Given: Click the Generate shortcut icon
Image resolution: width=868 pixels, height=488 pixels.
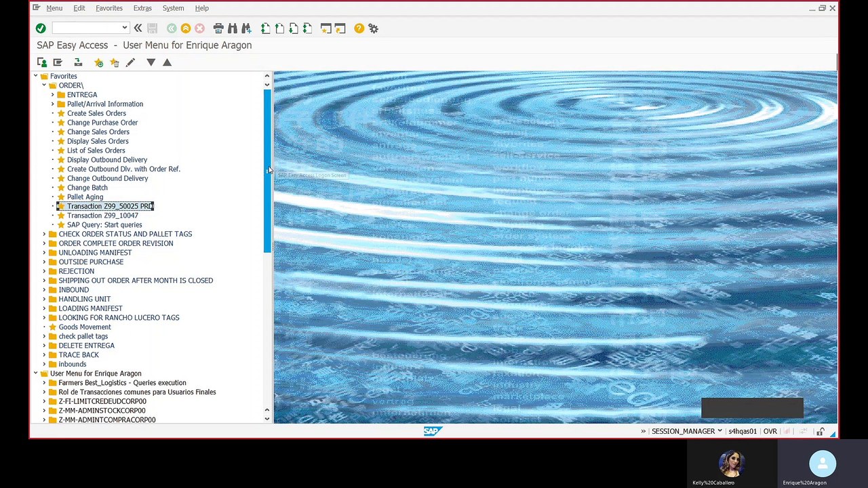Looking at the screenshot, I should pyautogui.click(x=340, y=28).
